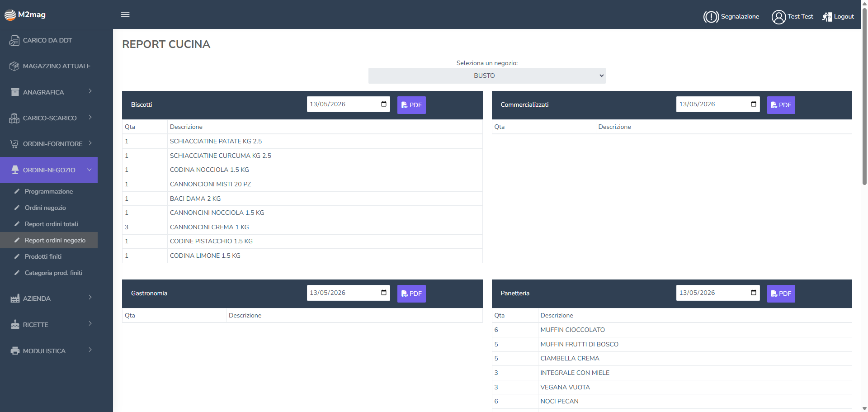Click row NOCI PECAN
868x412 pixels.
click(672, 401)
